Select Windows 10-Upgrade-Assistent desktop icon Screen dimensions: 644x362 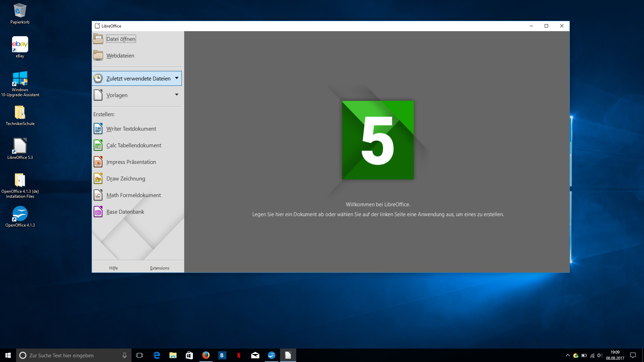click(20, 84)
